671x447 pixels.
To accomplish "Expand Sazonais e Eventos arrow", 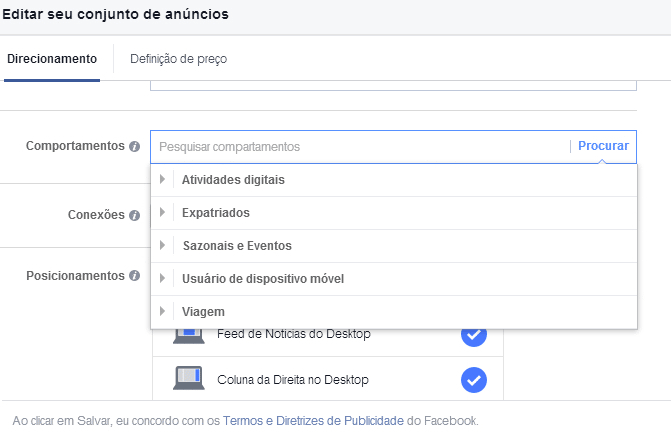I will (x=163, y=246).
